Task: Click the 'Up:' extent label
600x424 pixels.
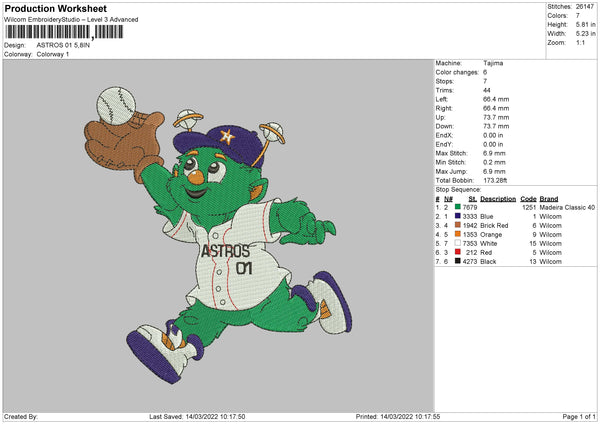Action: click(x=440, y=117)
